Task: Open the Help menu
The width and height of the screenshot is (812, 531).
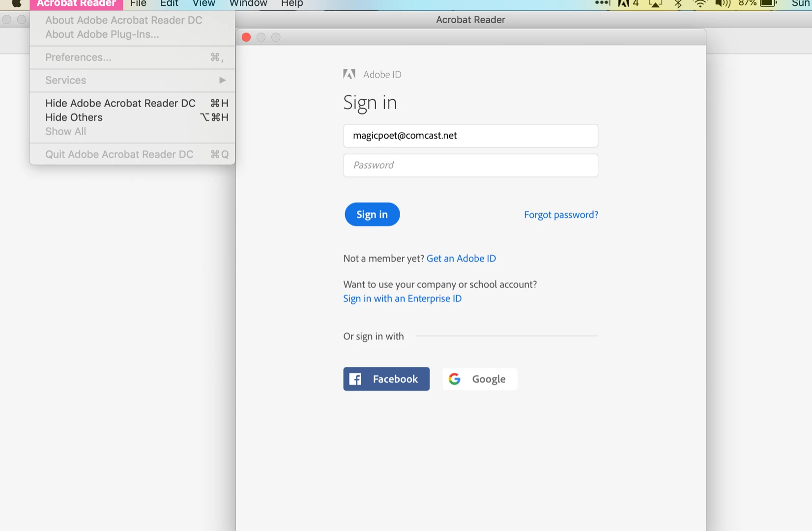Action: coord(292,4)
